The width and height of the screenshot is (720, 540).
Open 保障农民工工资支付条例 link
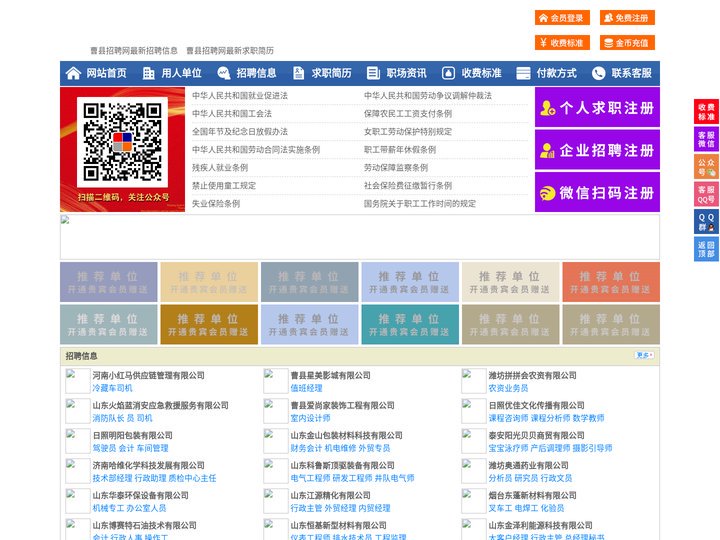click(x=408, y=113)
